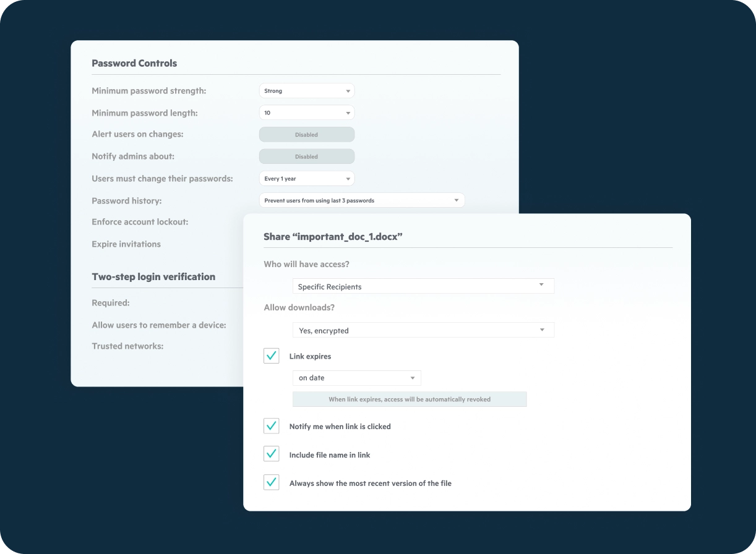Expand the 'Allow downloads' selector
The width and height of the screenshot is (756, 554).
(x=423, y=330)
